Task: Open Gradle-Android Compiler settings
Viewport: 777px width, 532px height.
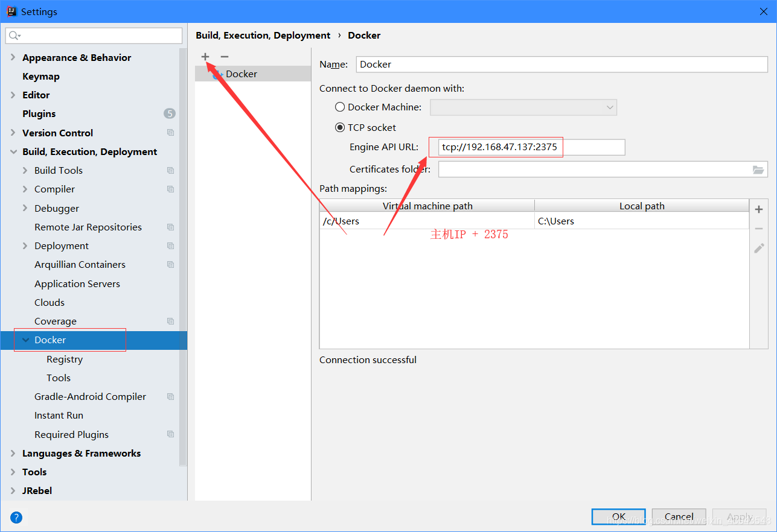Action: (90, 396)
